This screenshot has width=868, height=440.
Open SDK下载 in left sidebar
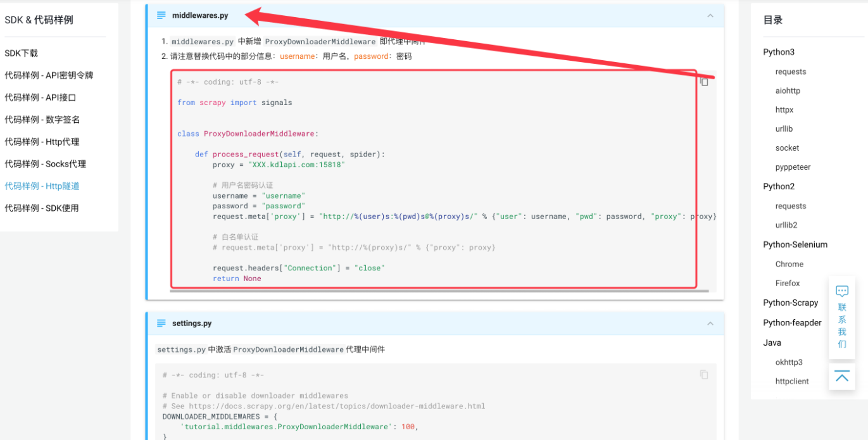(x=22, y=53)
